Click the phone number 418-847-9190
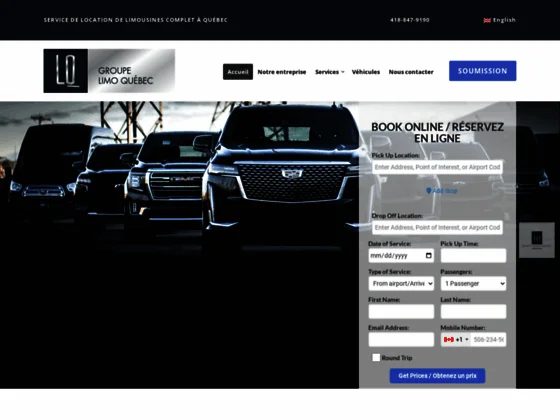Viewport: 560px width, 420px height. [410, 20]
